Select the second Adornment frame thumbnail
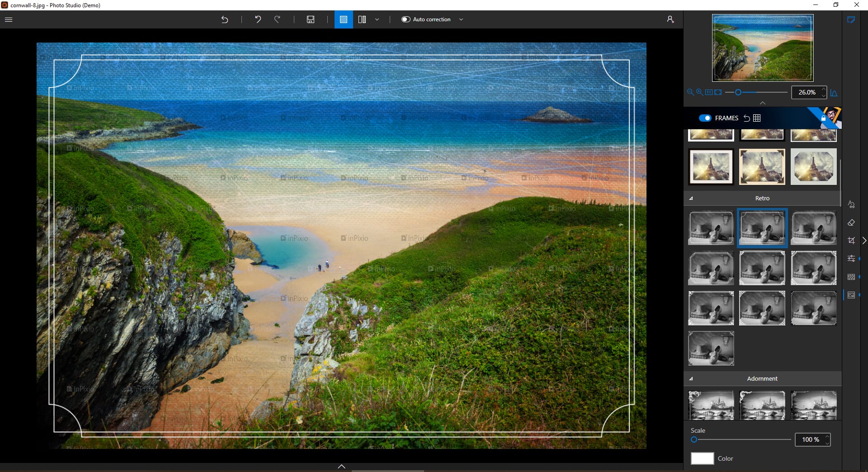 tap(762, 406)
